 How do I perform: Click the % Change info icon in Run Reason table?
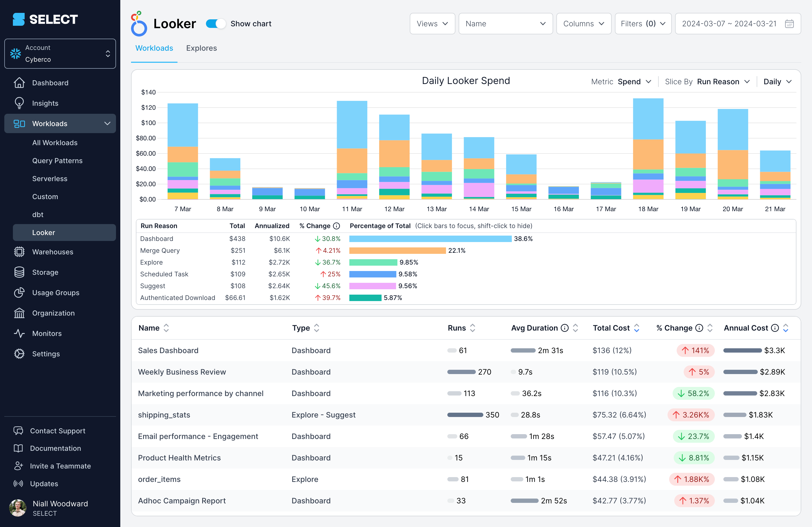(x=336, y=226)
